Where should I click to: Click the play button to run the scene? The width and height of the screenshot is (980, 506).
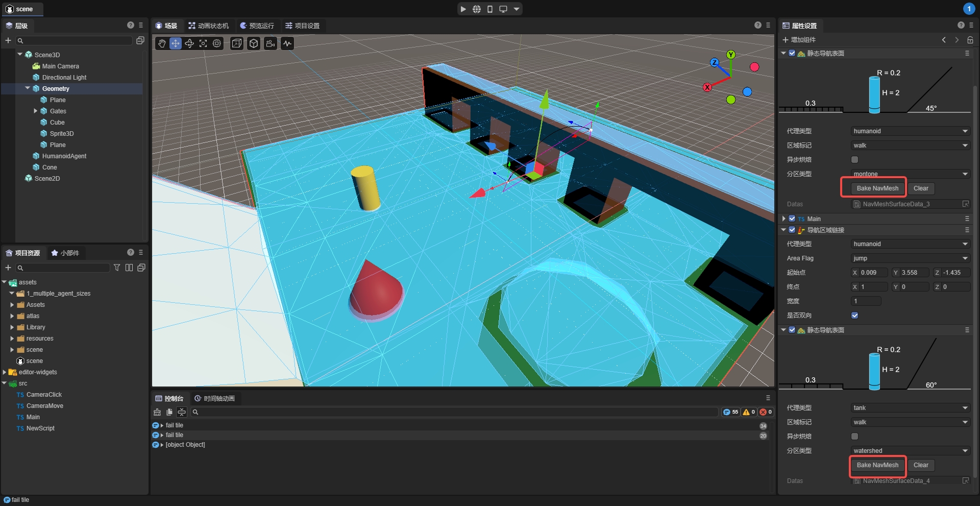coord(463,9)
